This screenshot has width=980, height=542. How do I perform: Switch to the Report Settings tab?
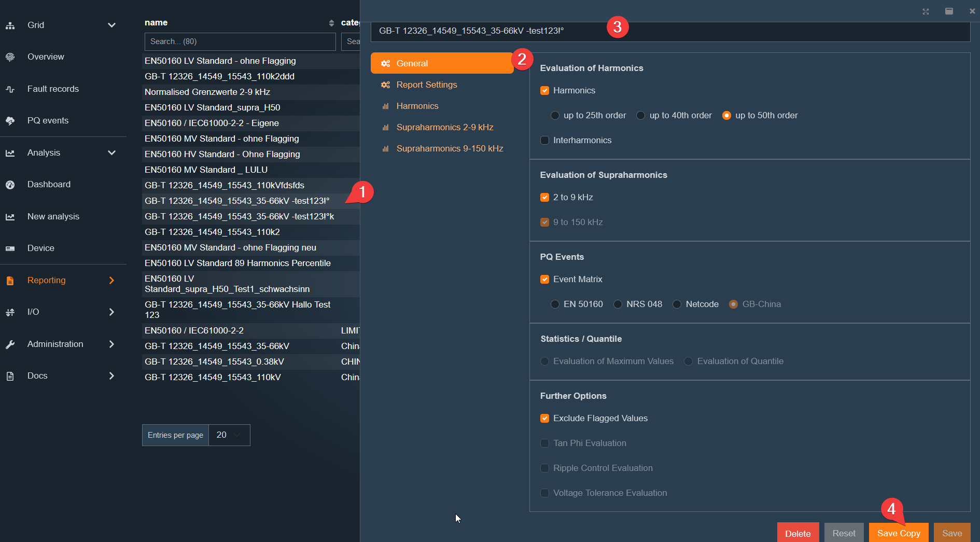[x=426, y=85]
